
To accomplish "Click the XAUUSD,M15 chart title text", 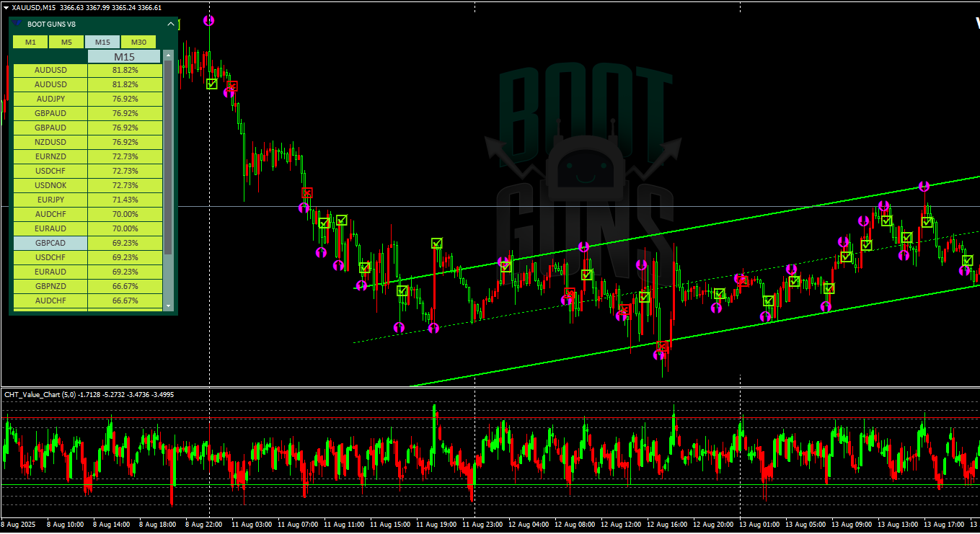I will pyautogui.click(x=34, y=7).
